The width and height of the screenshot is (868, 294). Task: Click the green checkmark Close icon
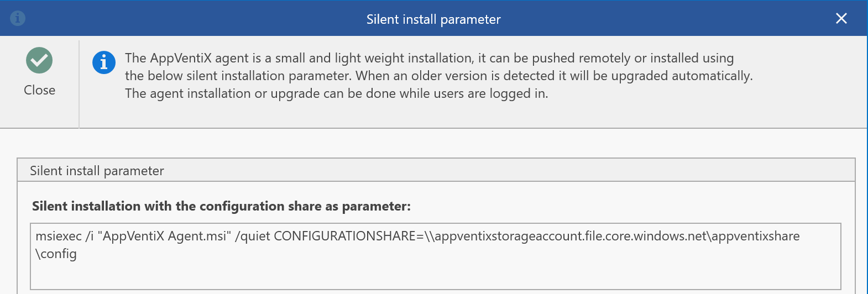[x=39, y=61]
